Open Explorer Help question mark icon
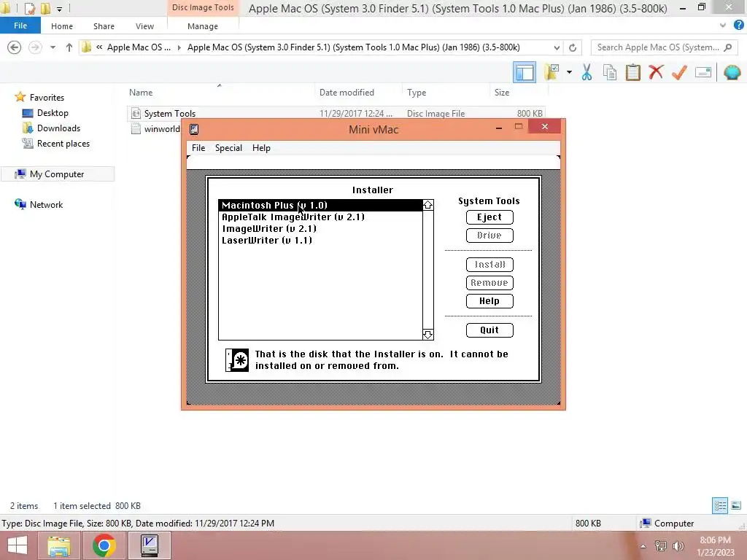Viewport: 747px width, 560px height. [x=738, y=26]
